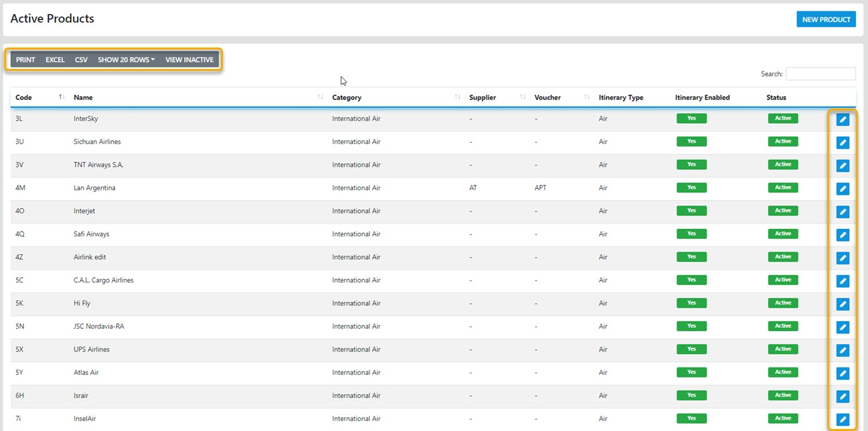Export the table using Excel
868x431 pixels.
click(55, 60)
